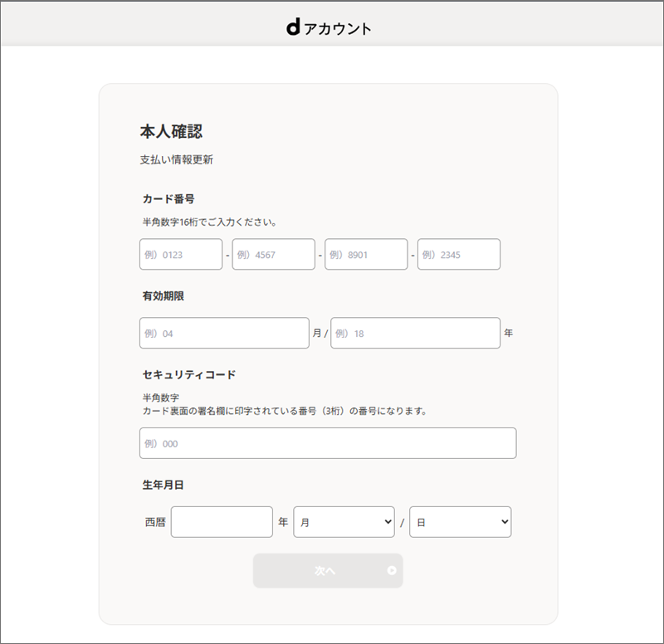Viewport: 664px width, 644px height.
Task: Click the 次へ button
Action: point(328,570)
